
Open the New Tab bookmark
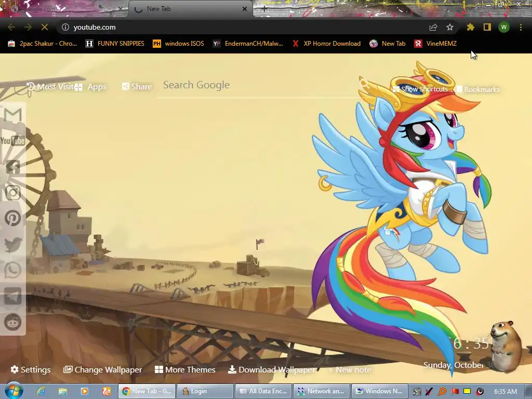(x=388, y=44)
